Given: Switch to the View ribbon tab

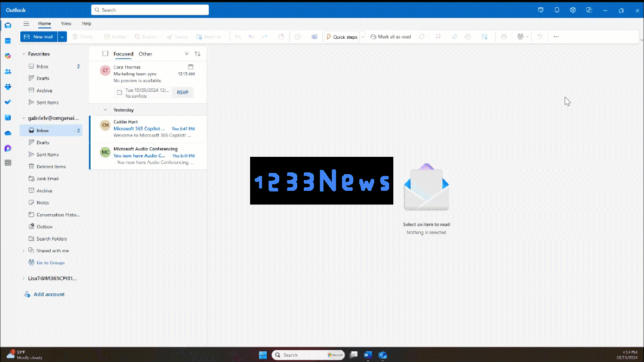Looking at the screenshot, I should coord(66,23).
